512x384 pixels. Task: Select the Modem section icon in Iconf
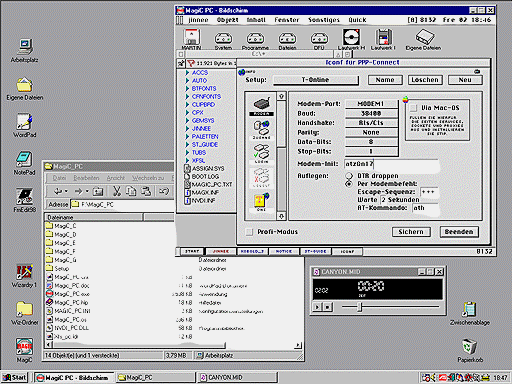(x=262, y=106)
